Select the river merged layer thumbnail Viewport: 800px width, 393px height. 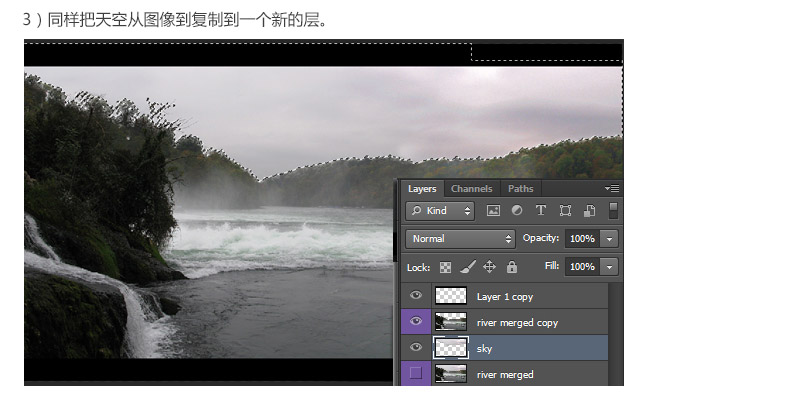(451, 374)
